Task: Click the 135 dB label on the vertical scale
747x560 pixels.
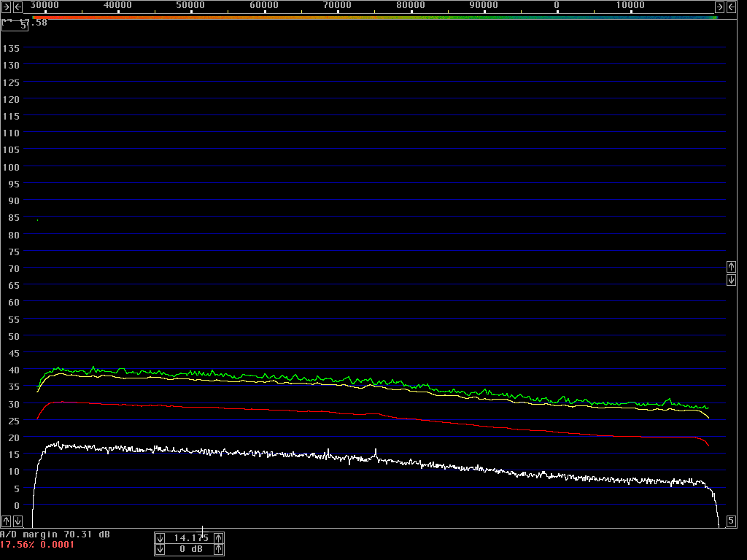Action: [x=11, y=49]
